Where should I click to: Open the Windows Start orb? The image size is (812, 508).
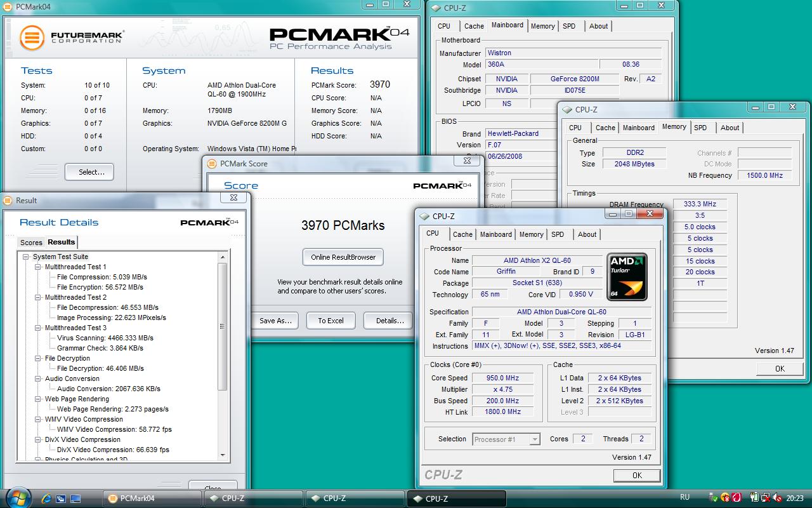[x=18, y=497]
